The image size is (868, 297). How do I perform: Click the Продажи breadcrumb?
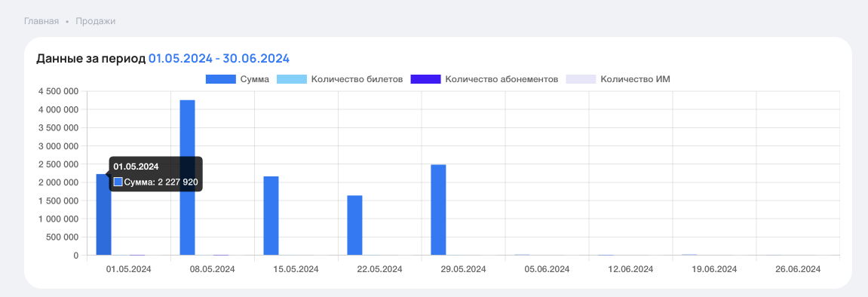click(x=95, y=21)
